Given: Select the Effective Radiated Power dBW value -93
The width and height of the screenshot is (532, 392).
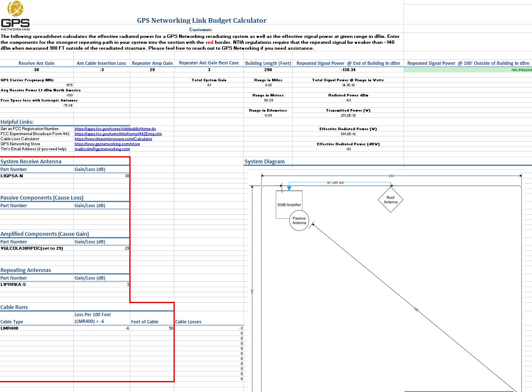Looking at the screenshot, I should click(x=348, y=149).
